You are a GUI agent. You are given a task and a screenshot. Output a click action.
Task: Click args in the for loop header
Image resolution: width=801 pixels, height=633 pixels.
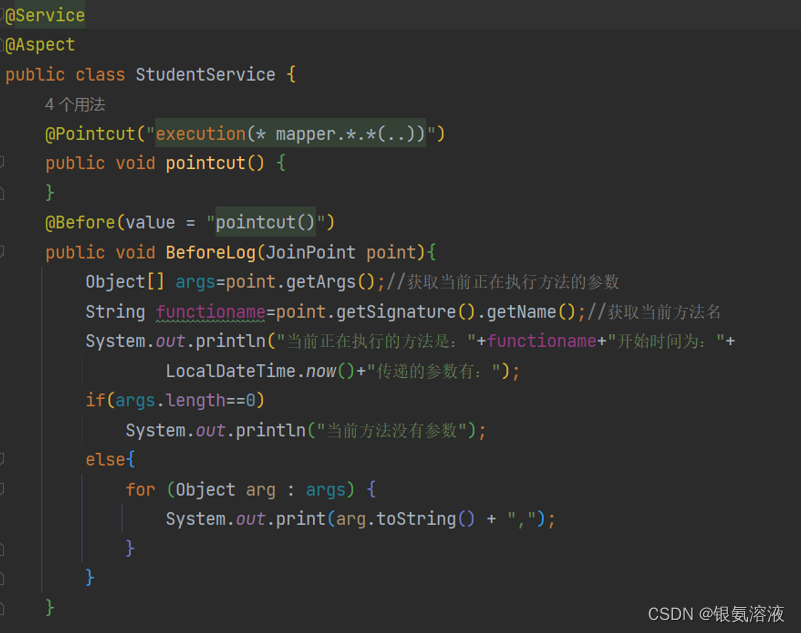[325, 489]
